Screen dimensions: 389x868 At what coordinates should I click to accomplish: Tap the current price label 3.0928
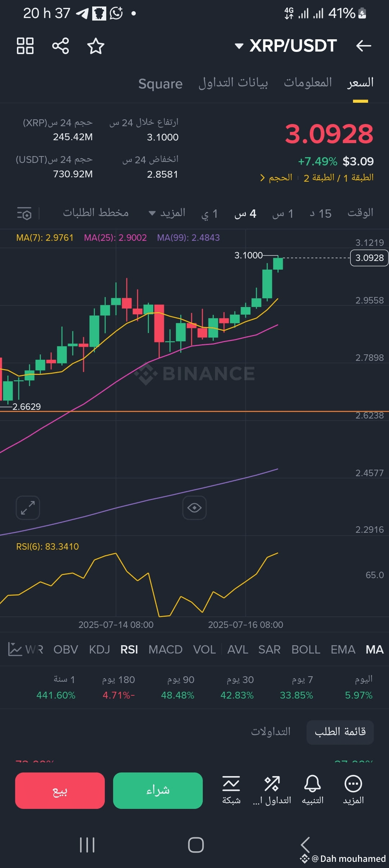[369, 258]
